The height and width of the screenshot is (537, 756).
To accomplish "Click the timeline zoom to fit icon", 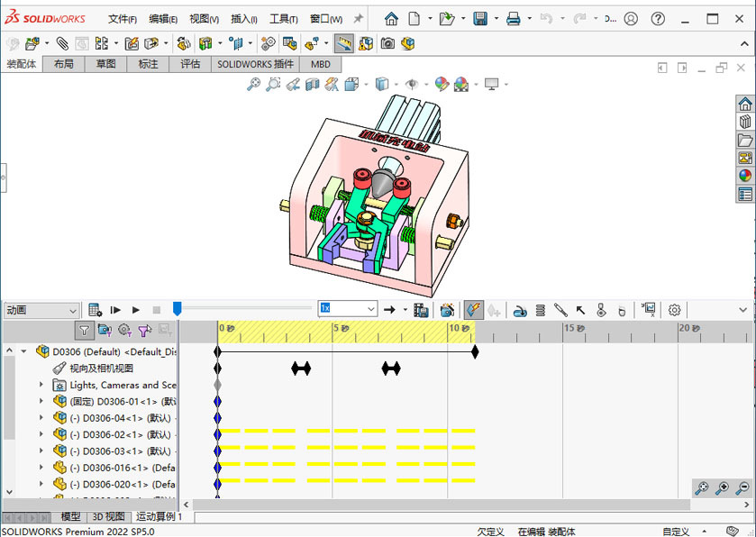I will click(x=701, y=487).
